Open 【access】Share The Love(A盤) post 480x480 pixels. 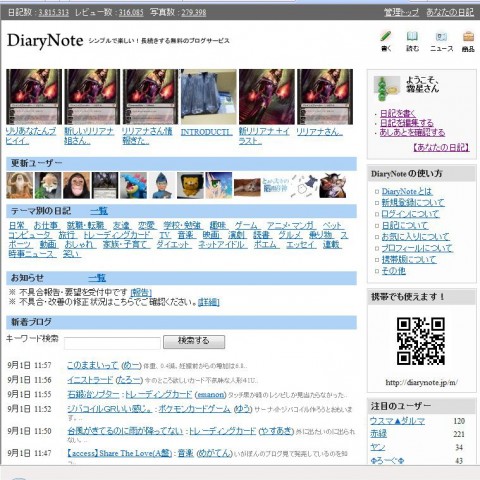point(119,453)
